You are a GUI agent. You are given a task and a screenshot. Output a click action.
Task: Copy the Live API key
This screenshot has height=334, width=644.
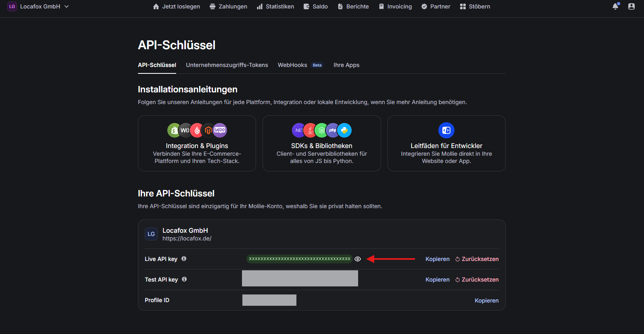(438, 259)
